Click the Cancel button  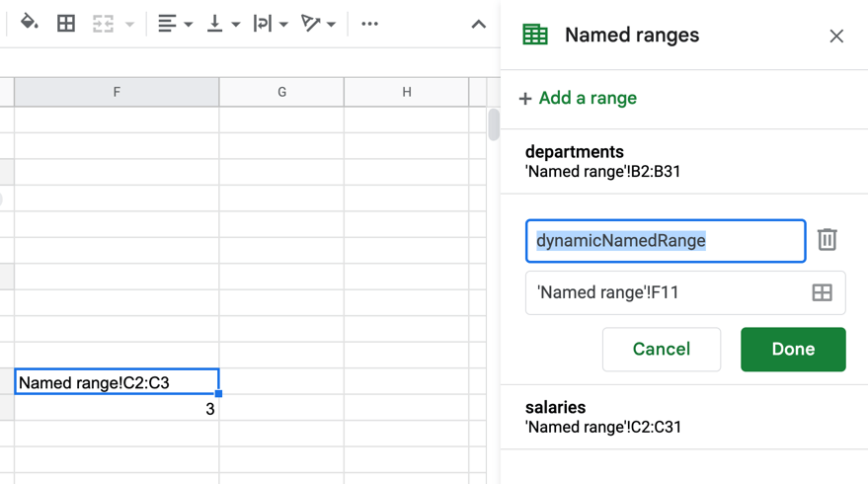point(662,349)
